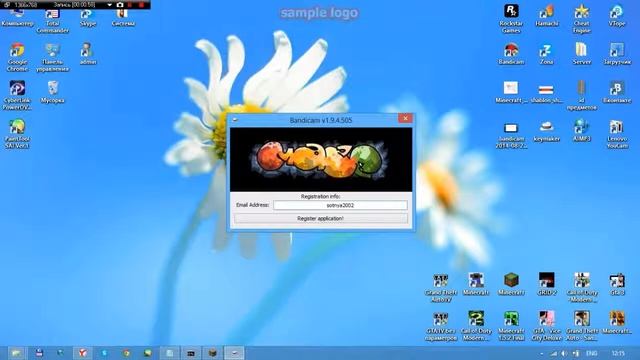Launch Hamachi desktop shortcut
Screen dimensions: 640x360
[547, 15]
